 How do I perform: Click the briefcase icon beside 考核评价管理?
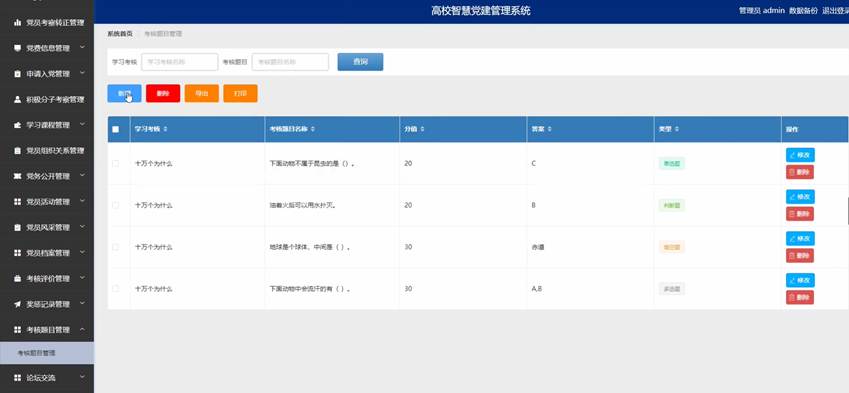click(17, 279)
